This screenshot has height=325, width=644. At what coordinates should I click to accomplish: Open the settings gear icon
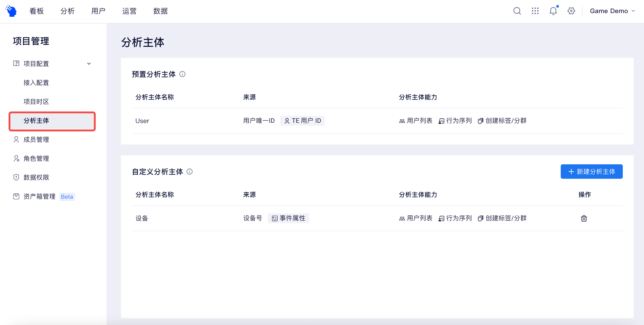pos(571,11)
